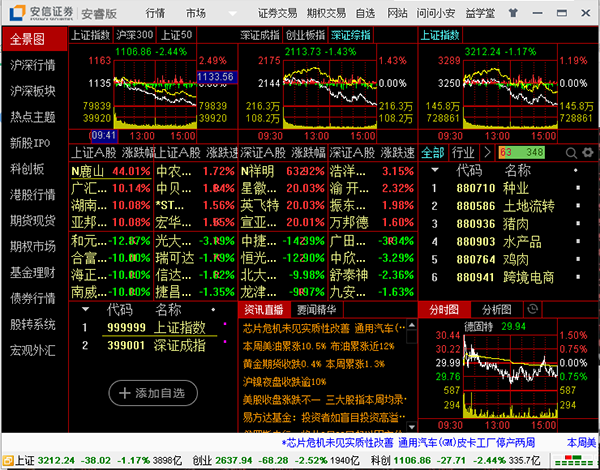This screenshot has height=470, width=600.
Task: Open the dropdown arrow next to 市场
Action: pos(232,14)
